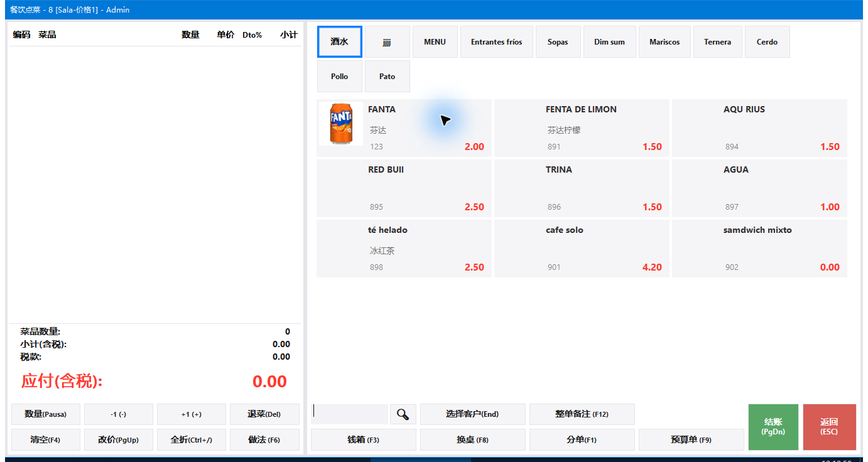Add AGUA item to order
The width and height of the screenshot is (868, 462).
pos(759,188)
